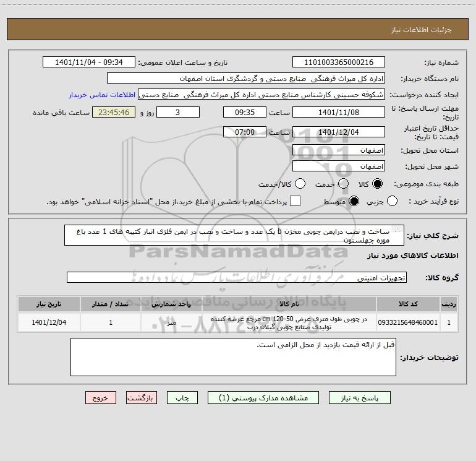Toggle Islamic treasury bonds payment checkbox
Image resolution: width=476 pixels, height=461 pixels.
coord(295,201)
